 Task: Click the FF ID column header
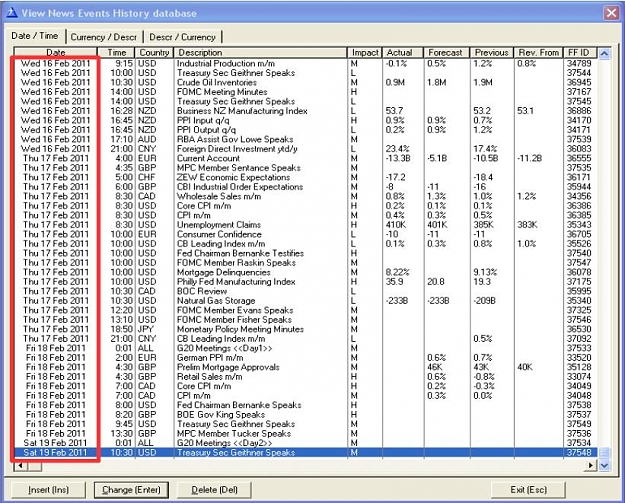pyautogui.click(x=580, y=53)
